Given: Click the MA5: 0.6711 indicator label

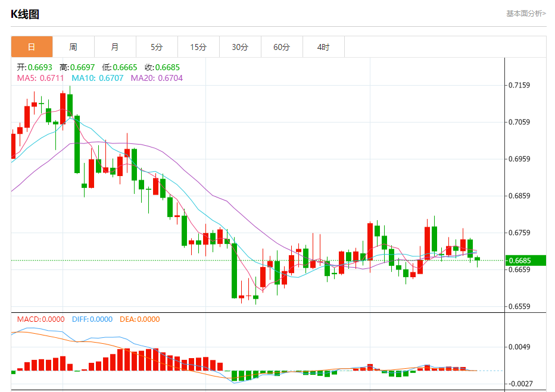Looking at the screenshot, I should pyautogui.click(x=40, y=78).
